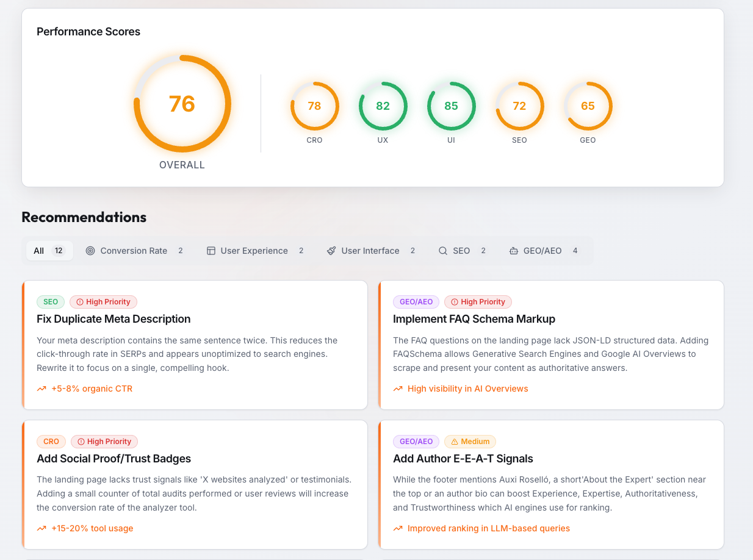Click the UX score ring showing 82
This screenshot has height=560, width=753.
point(383,106)
